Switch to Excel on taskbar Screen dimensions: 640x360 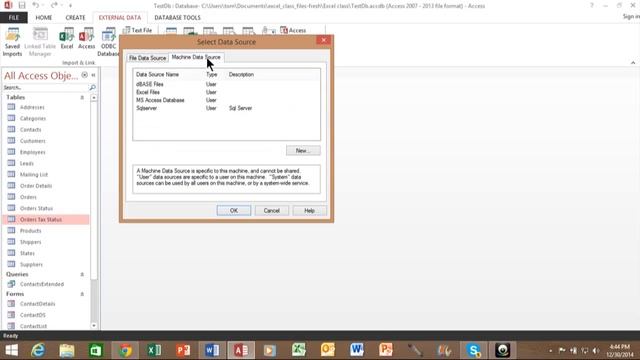(x=154, y=350)
